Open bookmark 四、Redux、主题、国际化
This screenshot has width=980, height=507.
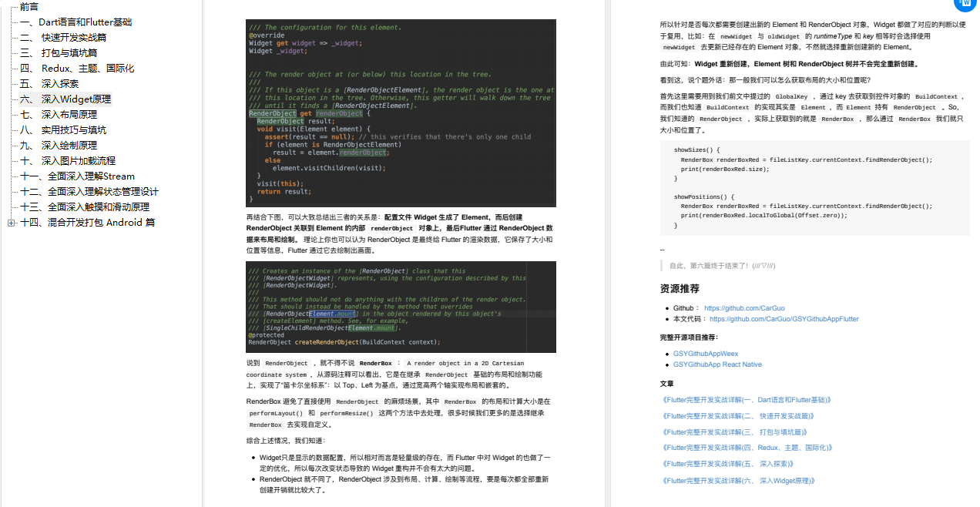pos(77,68)
